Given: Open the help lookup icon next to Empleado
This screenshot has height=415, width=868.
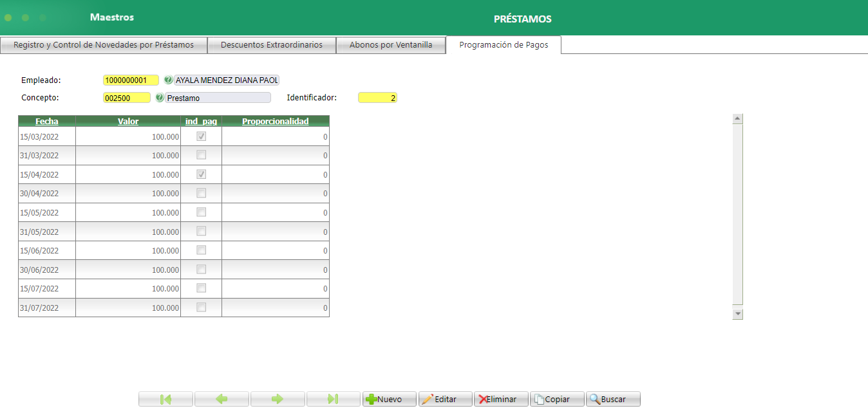Looking at the screenshot, I should click(x=169, y=80).
